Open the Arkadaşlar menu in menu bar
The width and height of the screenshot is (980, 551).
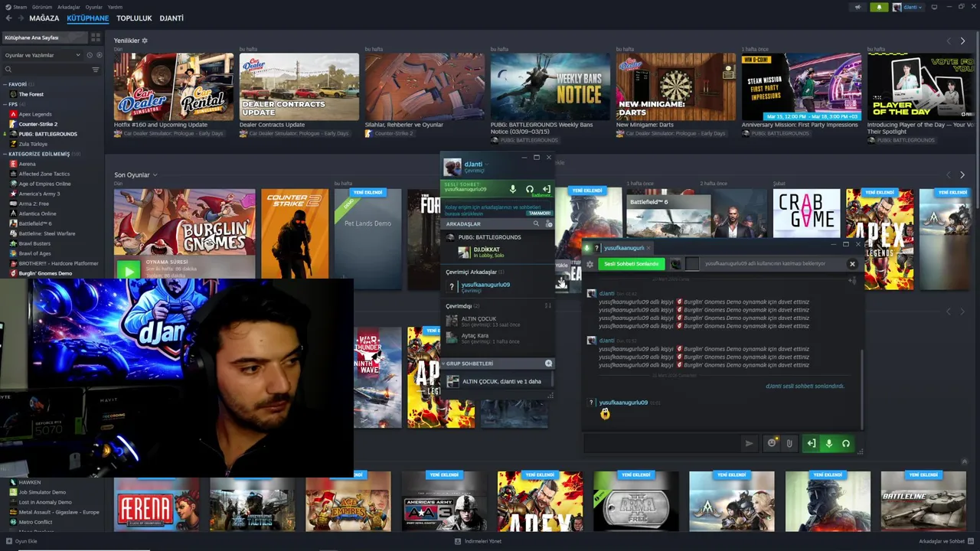point(69,7)
